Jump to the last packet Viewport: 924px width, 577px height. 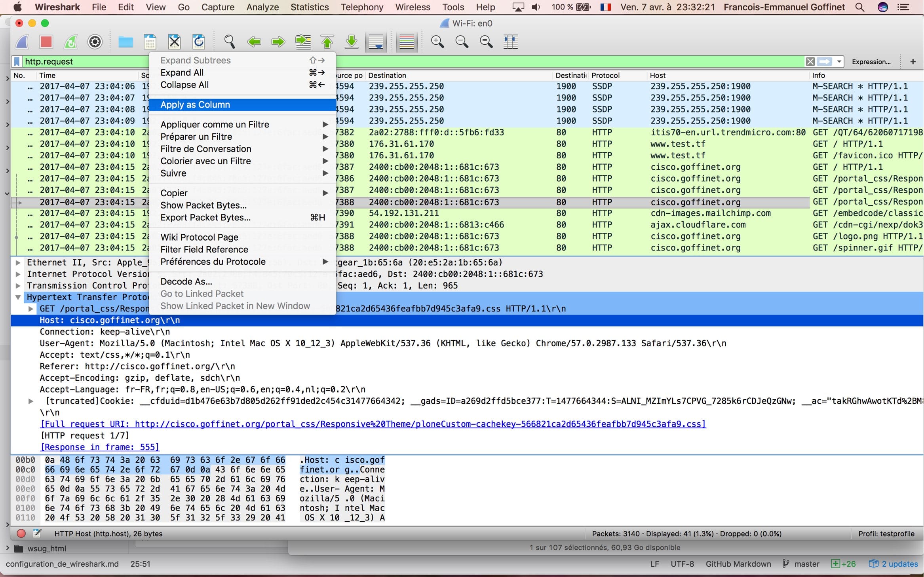point(352,42)
